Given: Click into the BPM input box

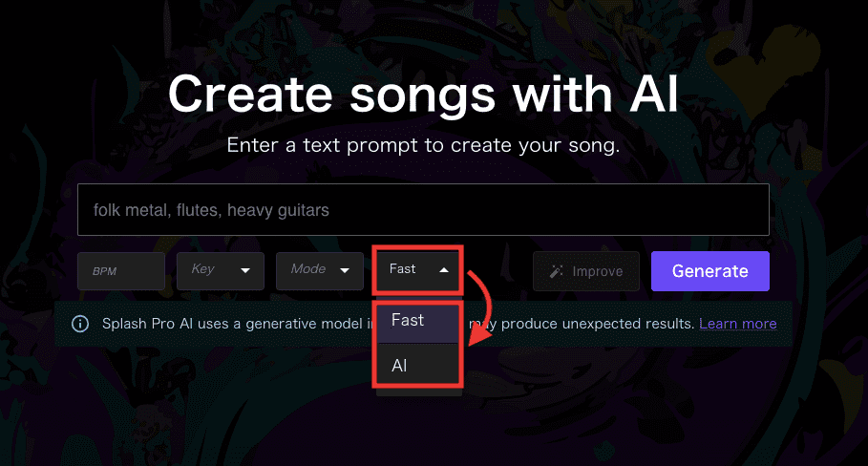Looking at the screenshot, I should point(121,271).
